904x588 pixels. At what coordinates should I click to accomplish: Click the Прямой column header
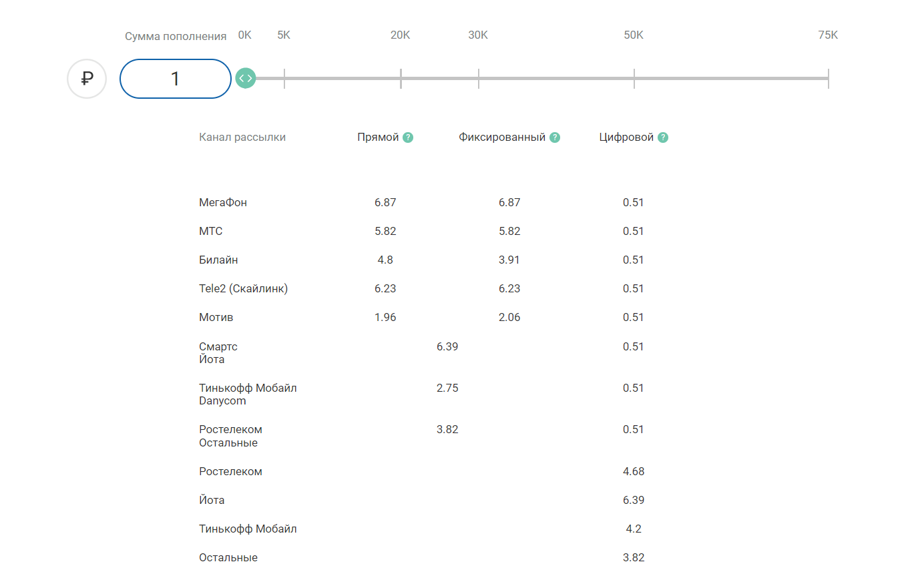[x=378, y=137]
